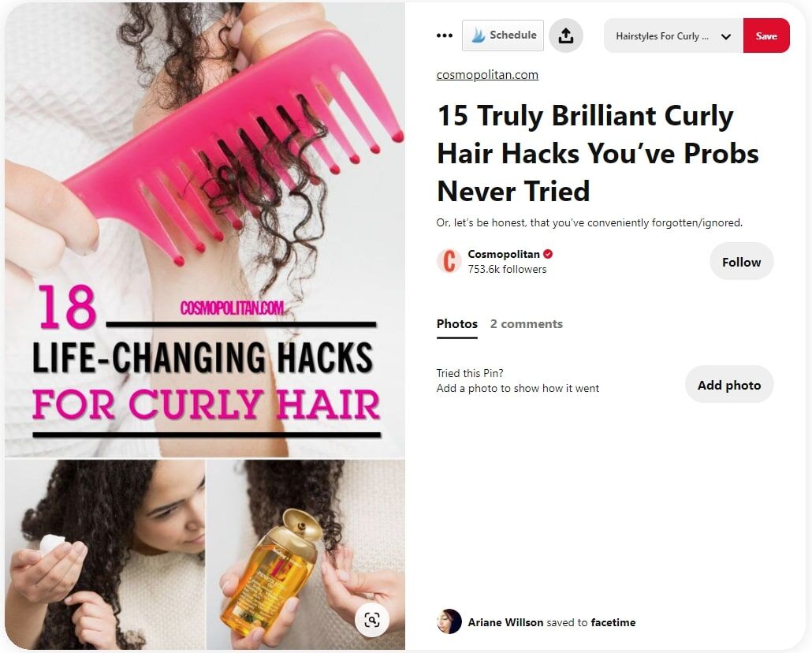Click the Tailwind Schedule button
The image size is (812, 653).
coord(503,35)
